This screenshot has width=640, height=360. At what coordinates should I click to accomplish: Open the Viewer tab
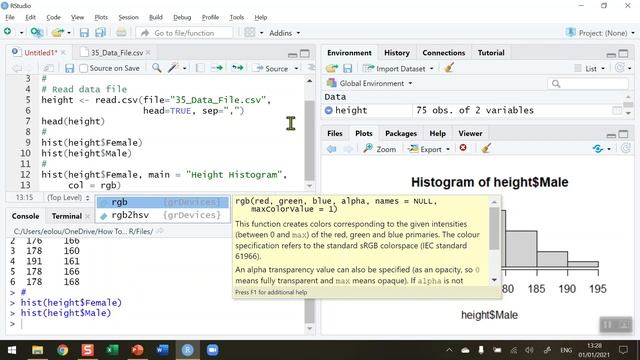[470, 133]
